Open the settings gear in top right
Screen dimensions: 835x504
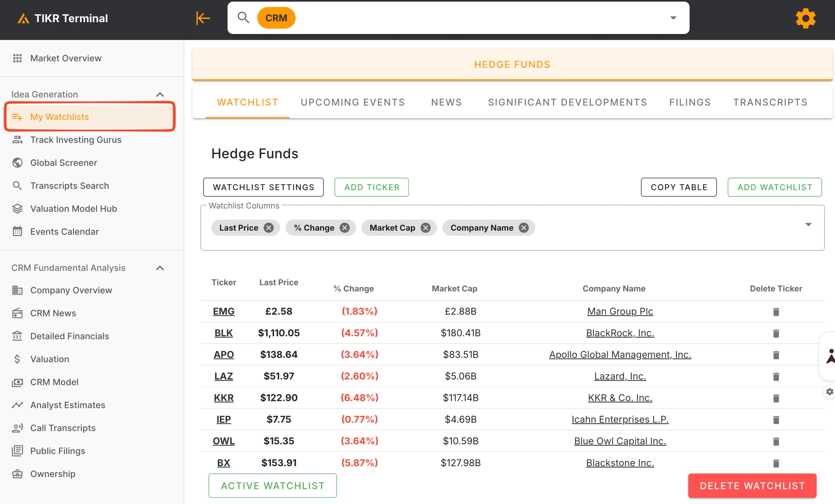point(806,18)
